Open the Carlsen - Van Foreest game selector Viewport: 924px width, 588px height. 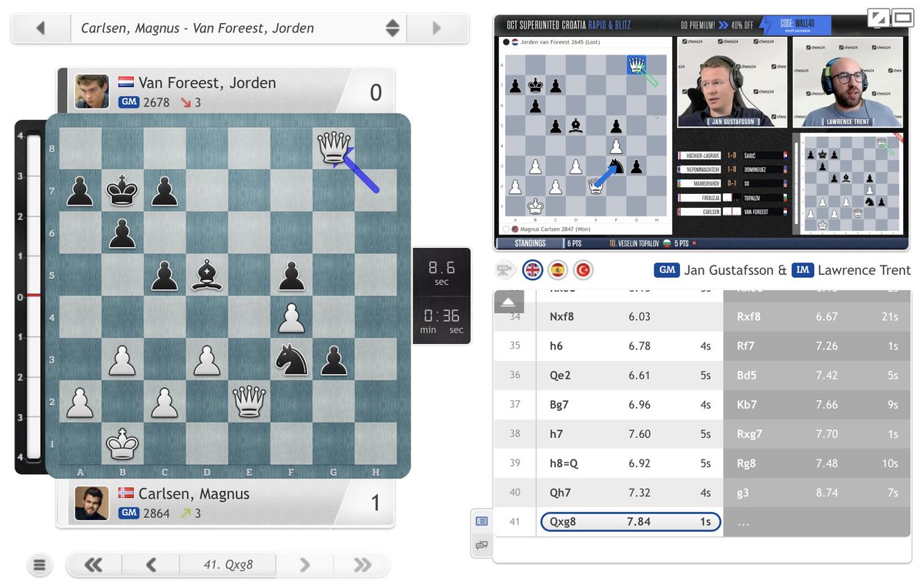click(x=238, y=28)
